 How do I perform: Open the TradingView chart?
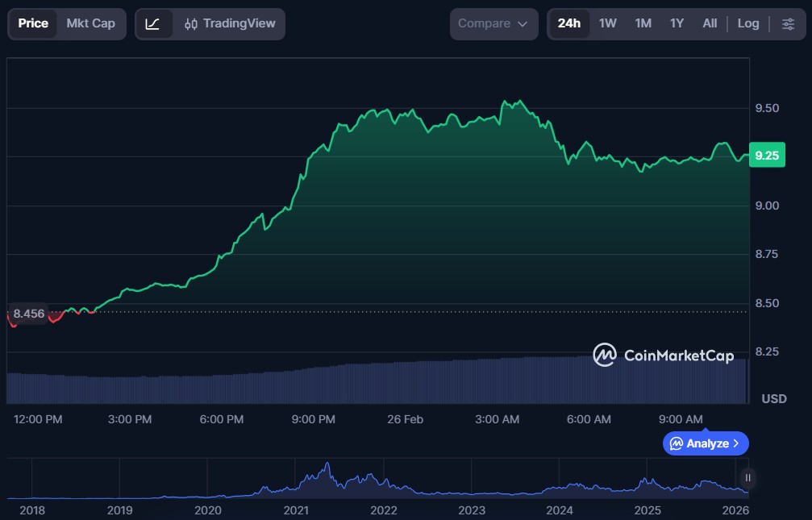(241, 23)
